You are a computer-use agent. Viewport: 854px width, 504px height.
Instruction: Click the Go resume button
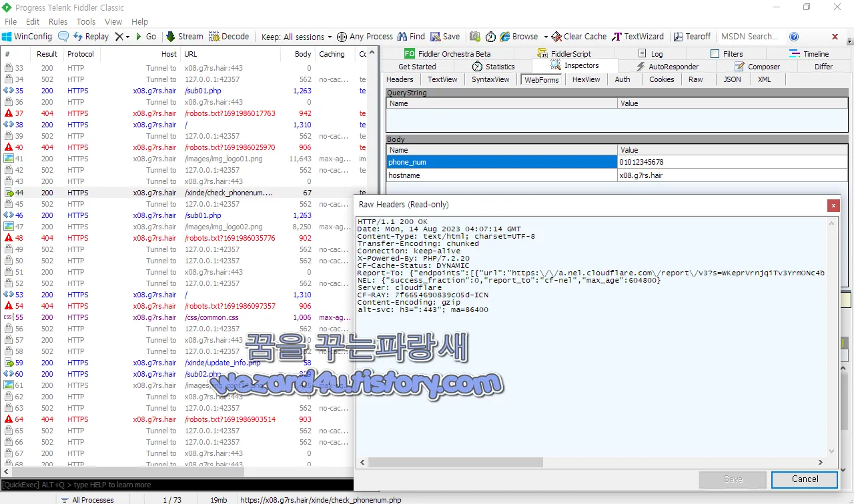(x=146, y=37)
